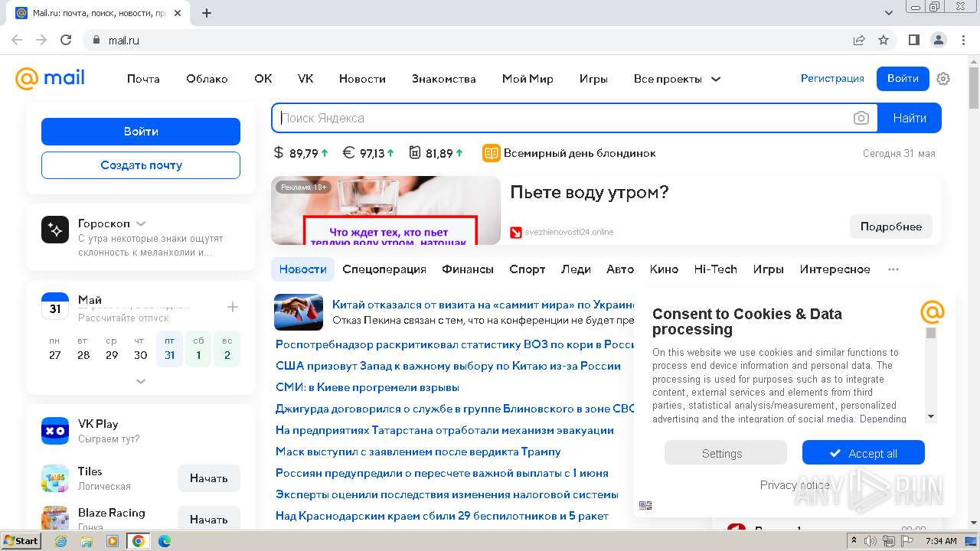Screen dimensions: 980x551
Task: Click the camera image search icon
Action: tap(861, 118)
